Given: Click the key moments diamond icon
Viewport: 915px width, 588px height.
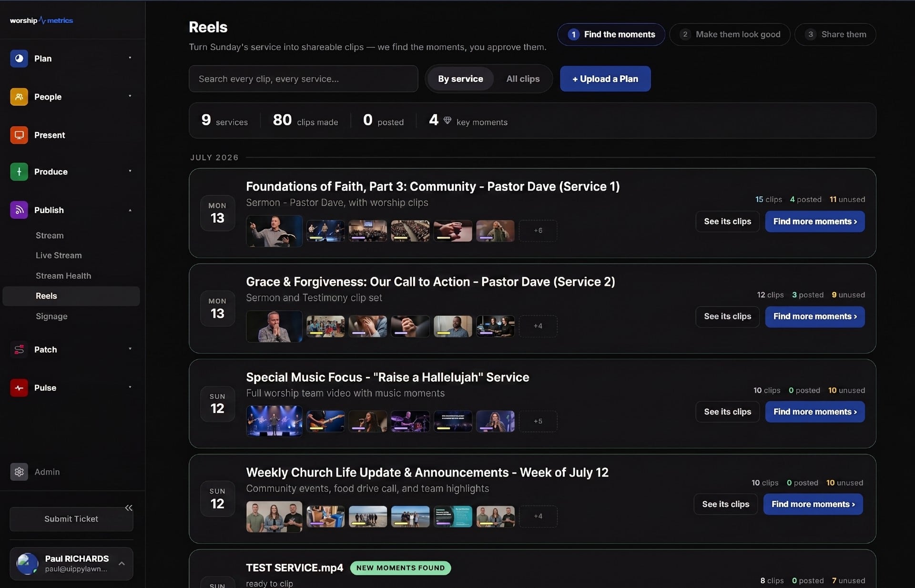Looking at the screenshot, I should [447, 120].
